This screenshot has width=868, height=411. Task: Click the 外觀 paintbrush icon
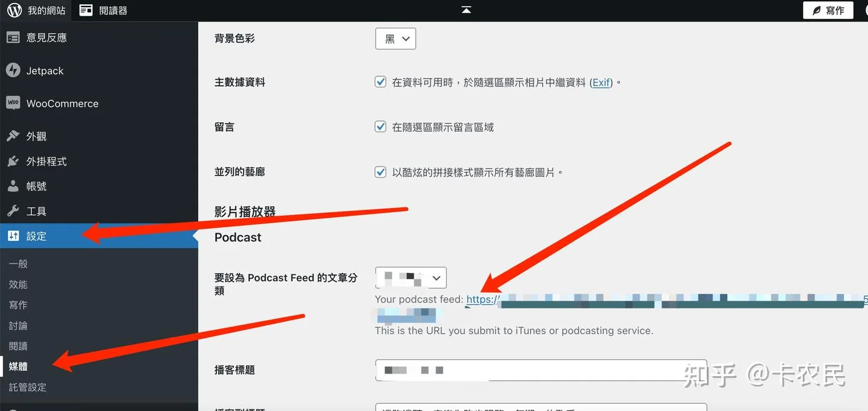13,136
